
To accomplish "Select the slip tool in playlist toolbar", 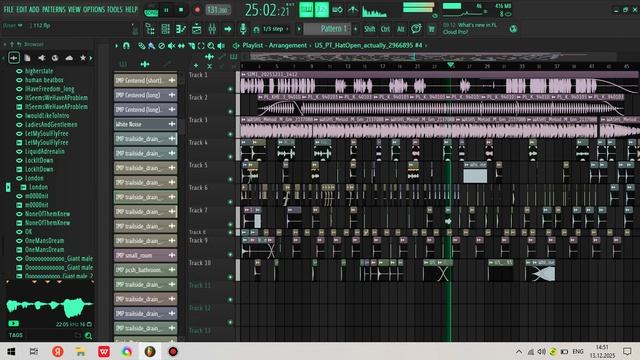I will (x=181, y=46).
